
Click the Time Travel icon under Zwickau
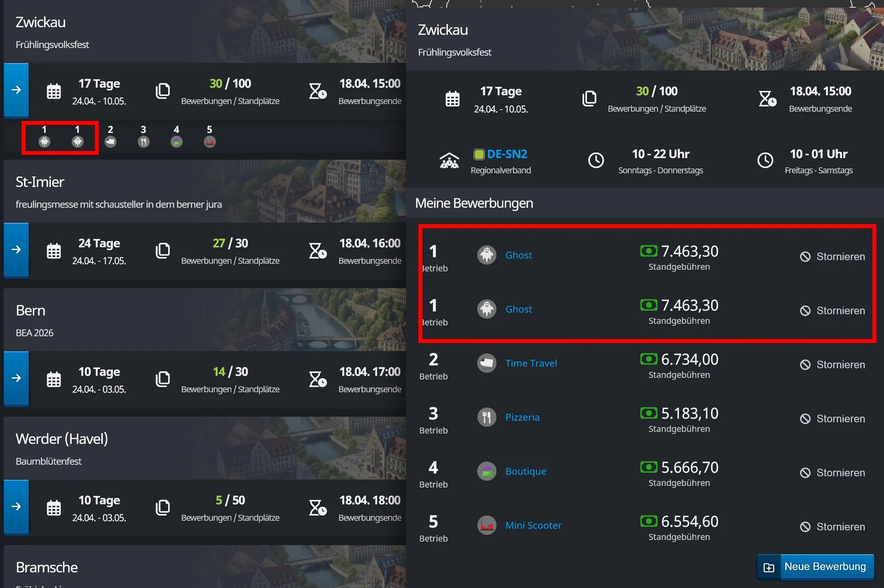(110, 142)
